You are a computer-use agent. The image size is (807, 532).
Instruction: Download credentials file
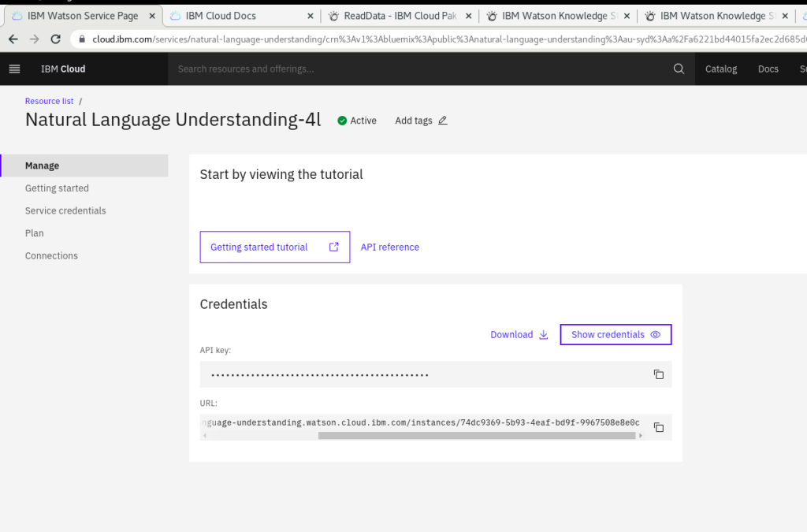click(x=519, y=334)
